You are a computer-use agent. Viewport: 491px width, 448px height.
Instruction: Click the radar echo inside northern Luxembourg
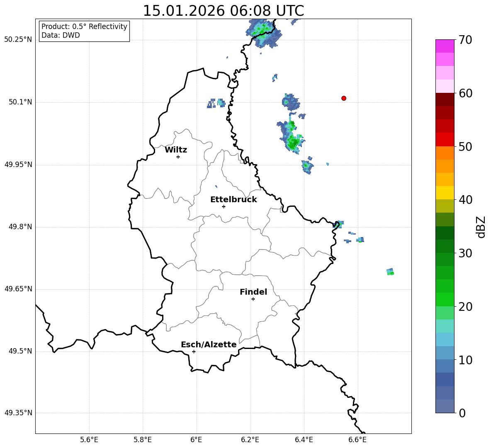[x=216, y=103]
